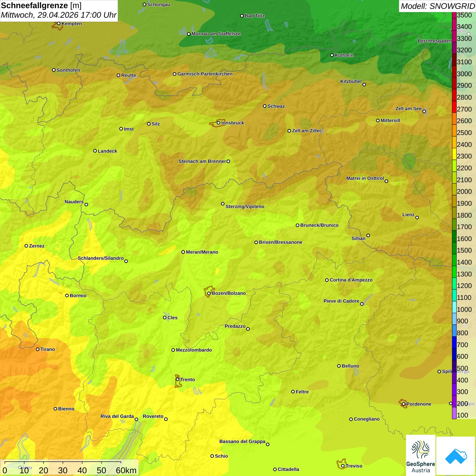Click the 1000 m light cyan legend swatch
Image resolution: width=476 pixels, height=476 pixels.
[454, 307]
